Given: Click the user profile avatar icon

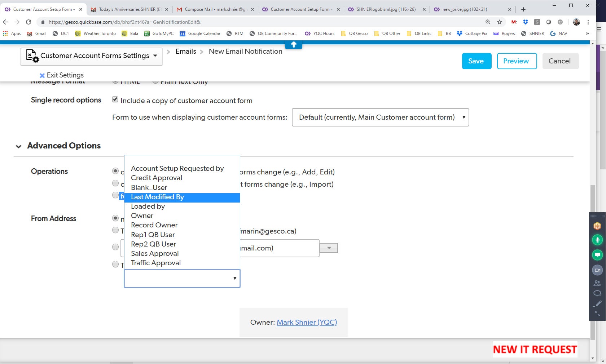Looking at the screenshot, I should (576, 22).
